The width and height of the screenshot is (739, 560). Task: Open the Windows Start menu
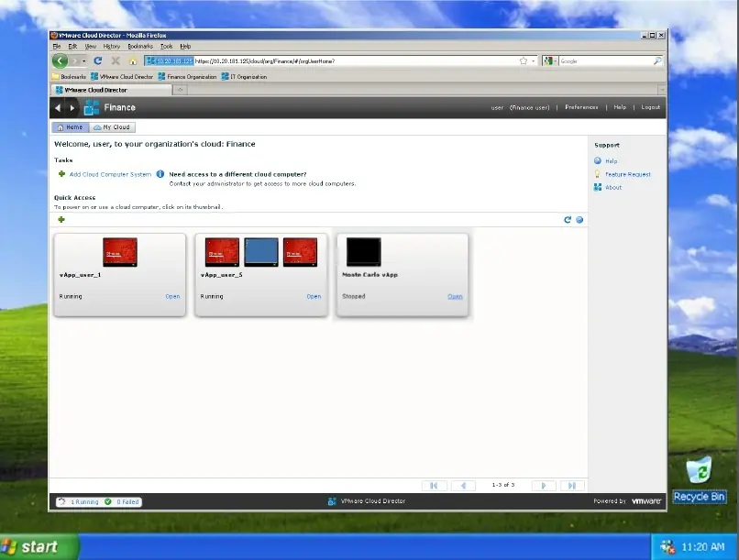point(39,546)
